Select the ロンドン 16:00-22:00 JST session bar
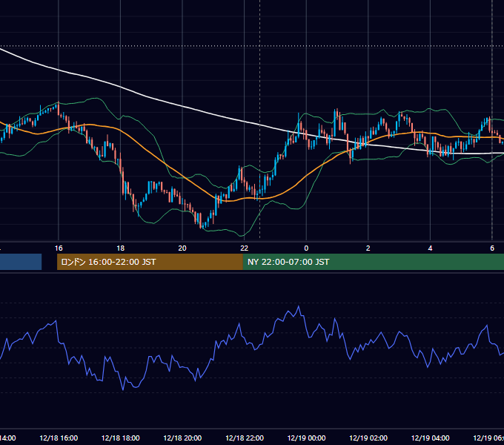Image resolution: width=504 pixels, height=445 pixels. (150, 262)
